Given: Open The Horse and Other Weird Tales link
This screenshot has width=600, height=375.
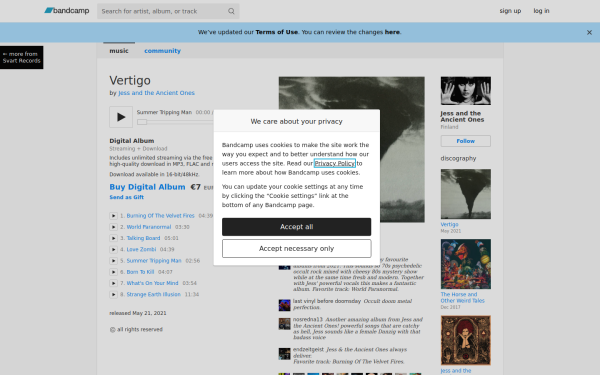Looking at the screenshot, I should pyautogui.click(x=462, y=298).
